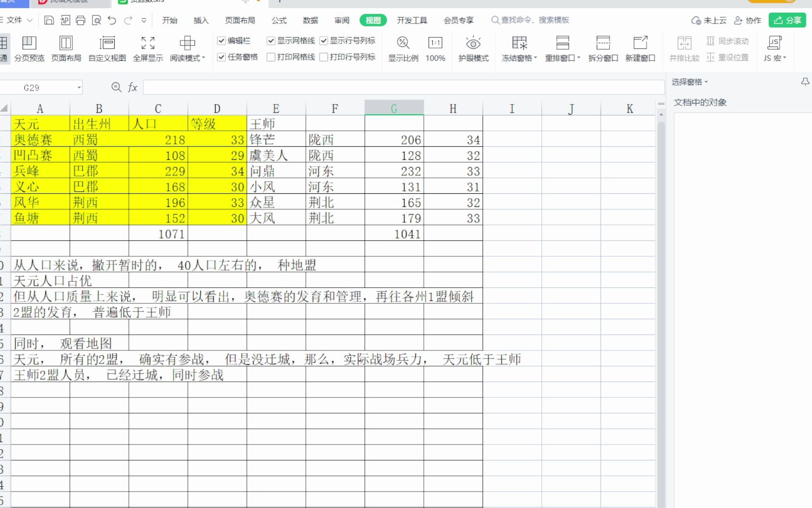Open the 审阅 ribbon tab
The image size is (812, 508).
342,20
